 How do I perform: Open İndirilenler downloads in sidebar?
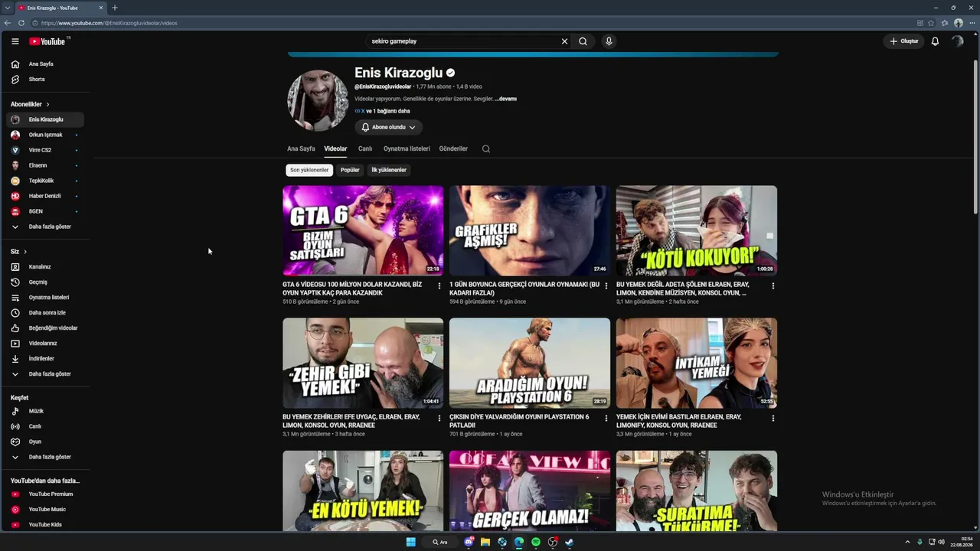(46, 359)
